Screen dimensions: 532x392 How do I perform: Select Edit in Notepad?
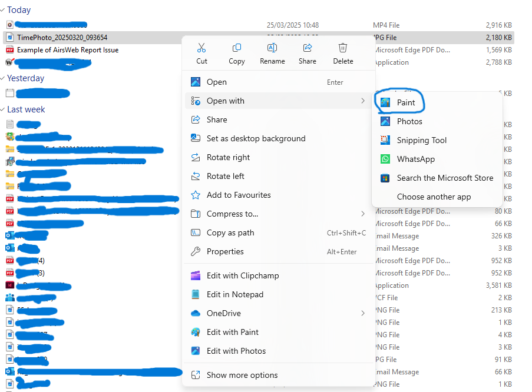(x=279, y=294)
